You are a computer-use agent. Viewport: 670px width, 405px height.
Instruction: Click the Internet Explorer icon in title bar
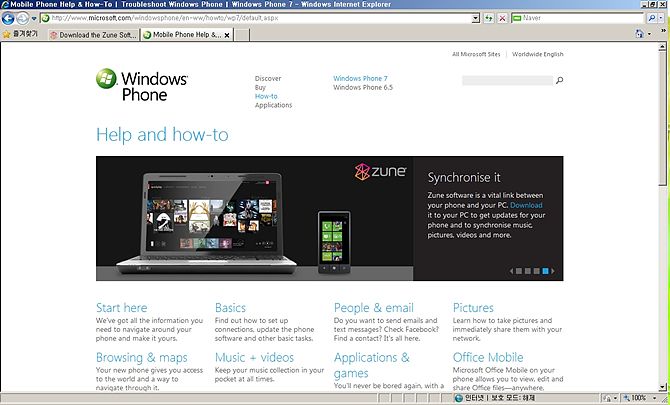tap(5, 5)
